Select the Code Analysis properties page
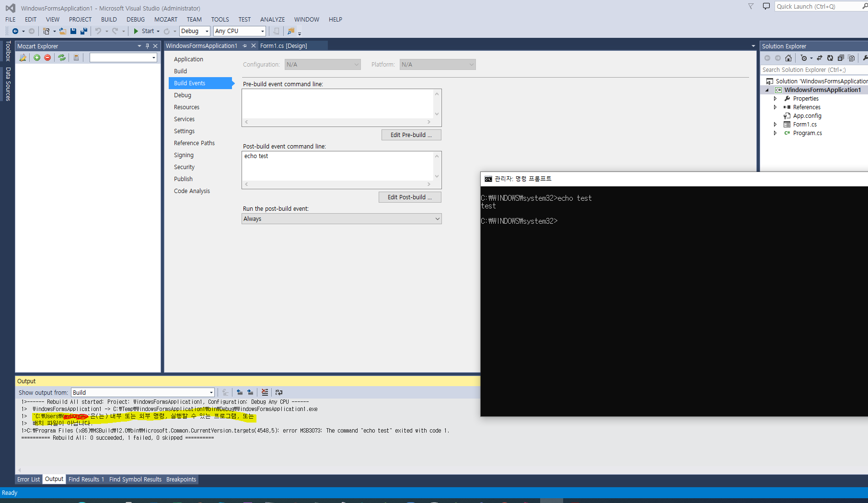Viewport: 868px width, 503px height. pyautogui.click(x=192, y=191)
